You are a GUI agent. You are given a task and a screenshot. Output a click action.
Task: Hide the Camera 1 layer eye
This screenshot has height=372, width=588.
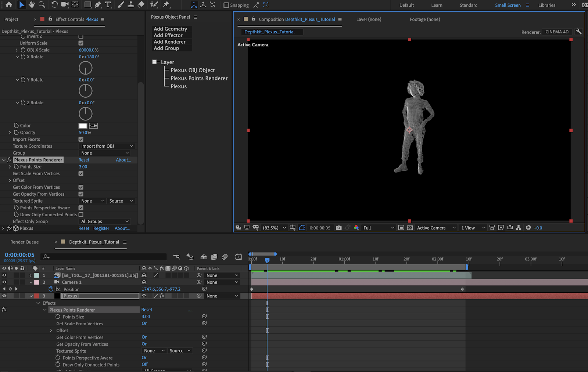4,282
